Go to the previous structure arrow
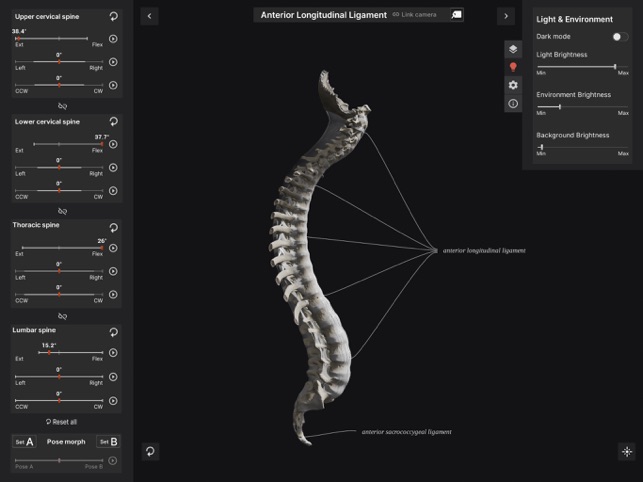Screen dimensions: 643x482 click(x=150, y=16)
